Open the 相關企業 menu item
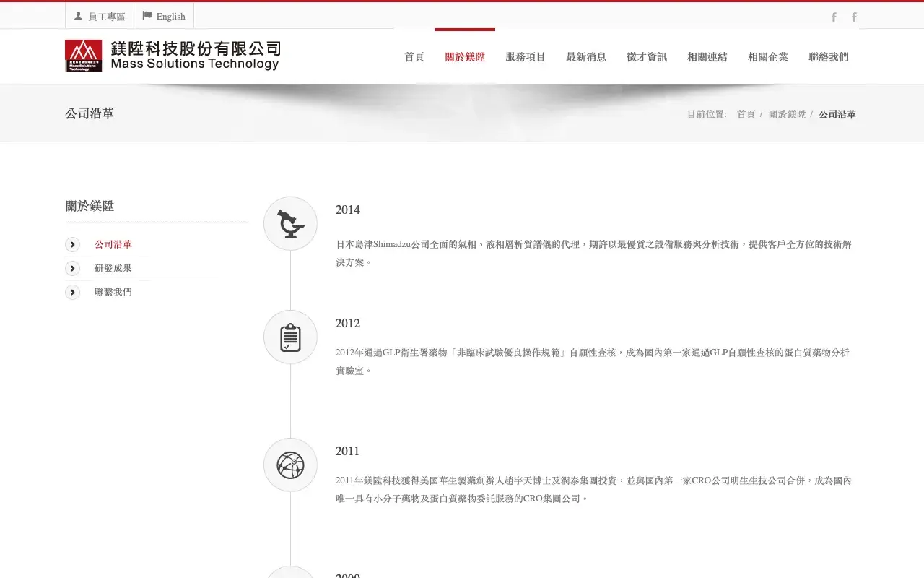This screenshot has height=578, width=924. (x=768, y=57)
